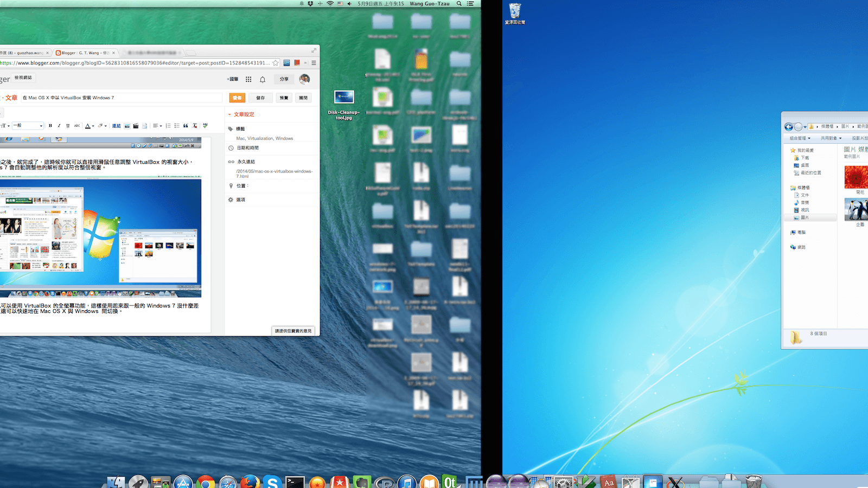Remove formatting with the Tx icon
Screen dimensions: 868x488
click(x=195, y=126)
